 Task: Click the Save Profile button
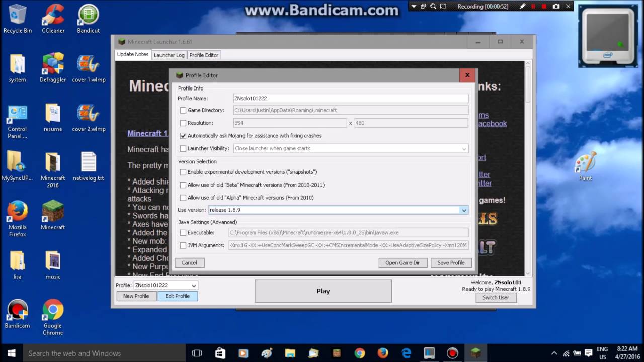coord(451,262)
